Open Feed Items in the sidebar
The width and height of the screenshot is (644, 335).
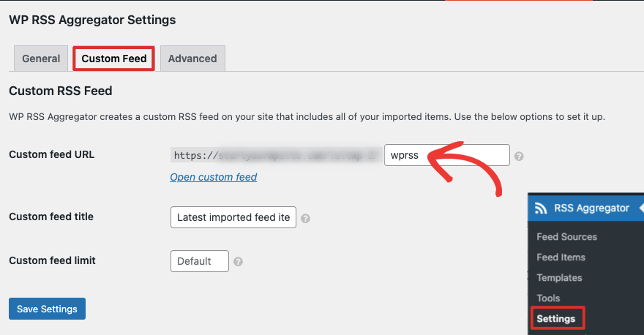[561, 257]
